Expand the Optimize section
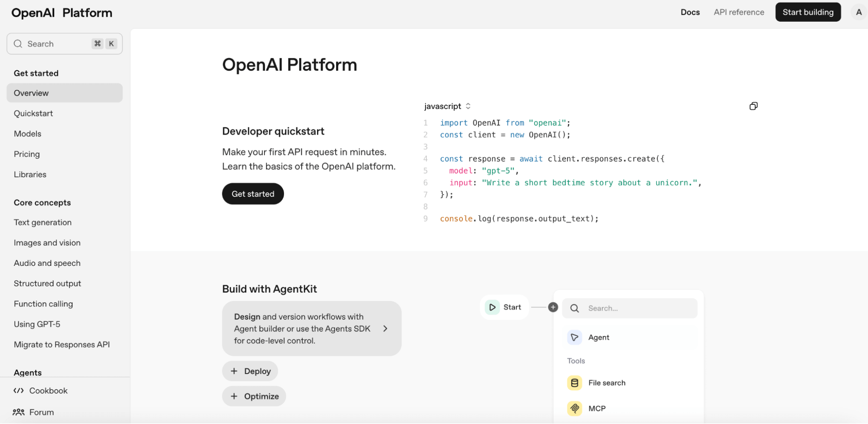The image size is (868, 424). pyautogui.click(x=254, y=396)
